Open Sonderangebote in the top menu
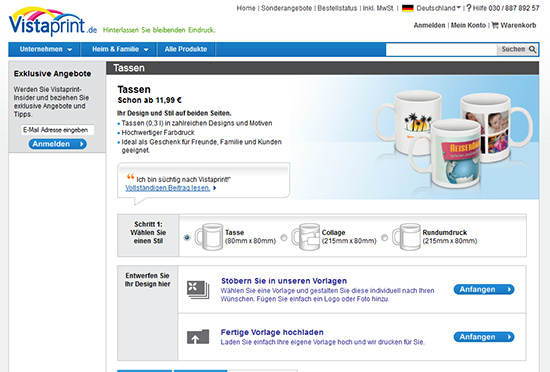Viewport: 550px width, 372px height. pyautogui.click(x=286, y=8)
